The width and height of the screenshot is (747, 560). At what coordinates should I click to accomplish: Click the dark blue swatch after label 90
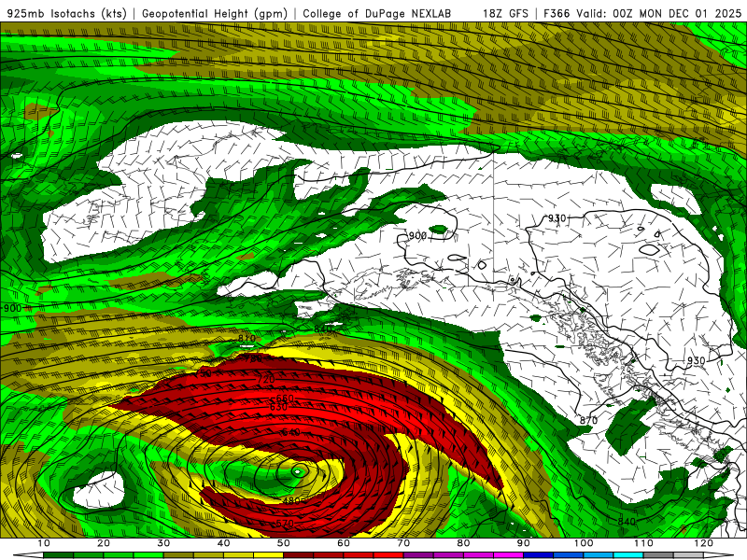(x=539, y=555)
